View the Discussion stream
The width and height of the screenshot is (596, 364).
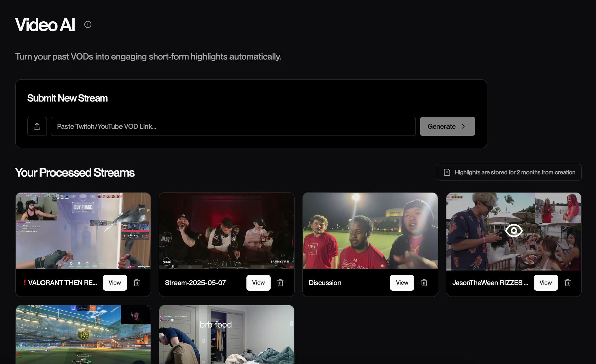[x=402, y=283]
